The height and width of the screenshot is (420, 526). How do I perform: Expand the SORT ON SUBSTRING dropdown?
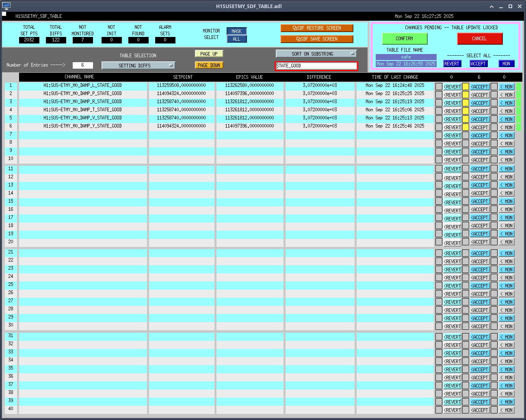316,54
